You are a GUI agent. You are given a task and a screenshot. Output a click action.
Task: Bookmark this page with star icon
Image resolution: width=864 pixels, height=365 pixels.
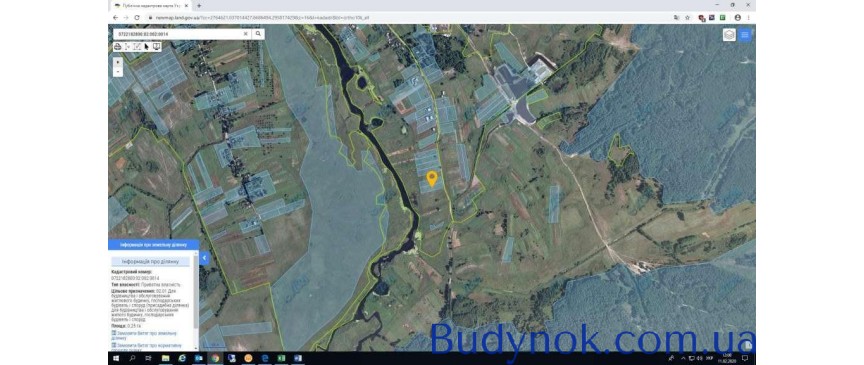pos(688,18)
